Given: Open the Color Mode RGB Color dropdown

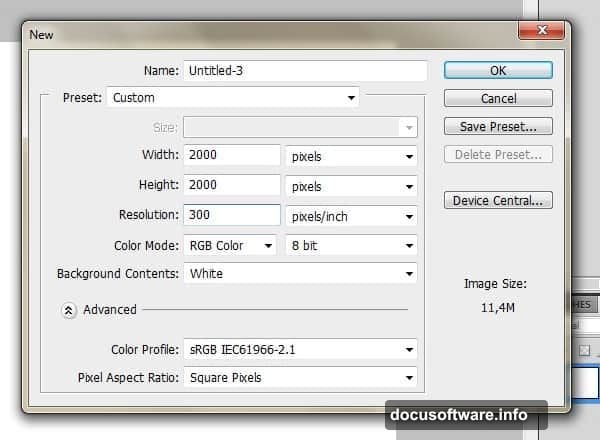Looking at the screenshot, I should point(231,245).
